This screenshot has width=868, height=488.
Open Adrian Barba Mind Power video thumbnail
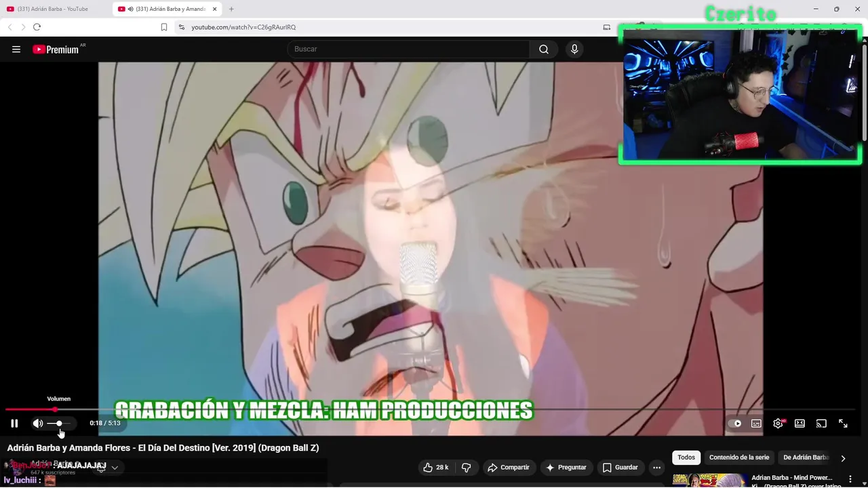coord(709,481)
